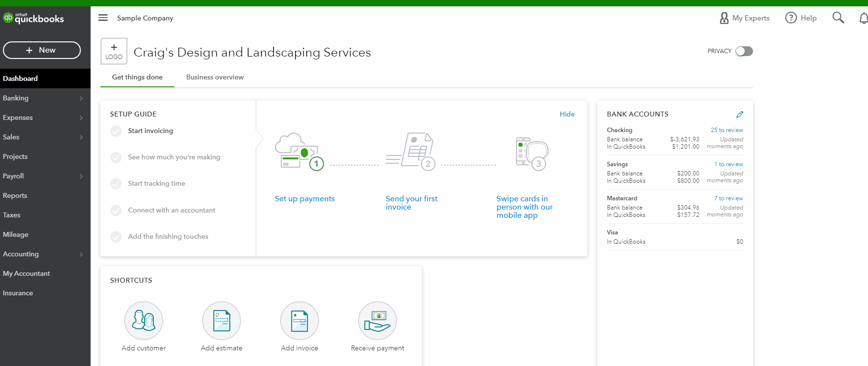The width and height of the screenshot is (868, 366).
Task: Open the Send your first invoice link
Action: point(412,203)
